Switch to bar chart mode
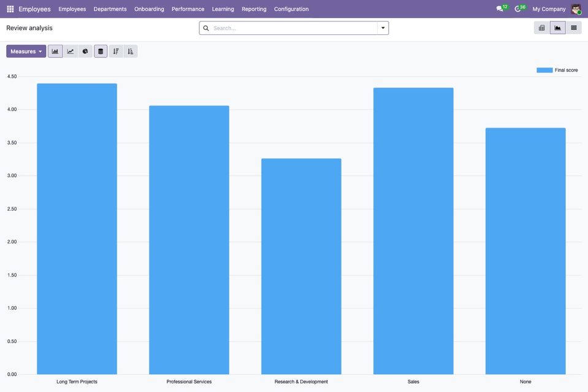The height and width of the screenshot is (392, 588). (55, 52)
